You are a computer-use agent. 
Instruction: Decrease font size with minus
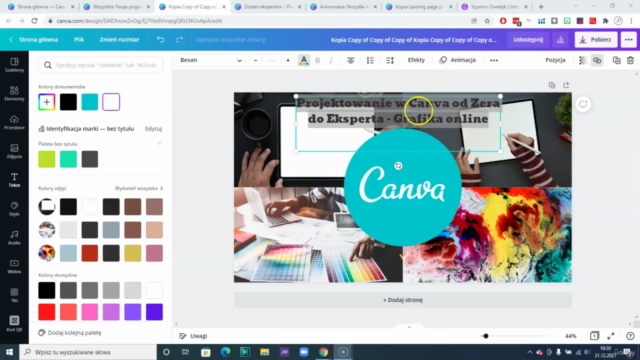pyautogui.click(x=256, y=60)
